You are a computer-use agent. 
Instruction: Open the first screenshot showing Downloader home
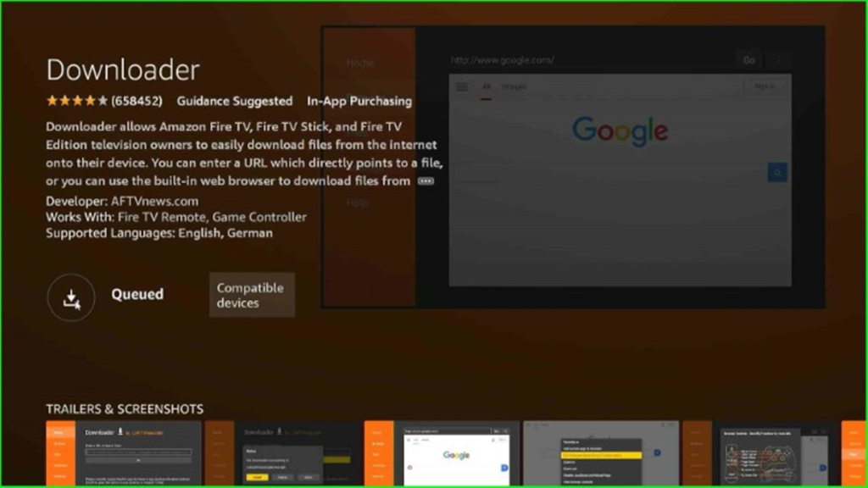(x=124, y=453)
